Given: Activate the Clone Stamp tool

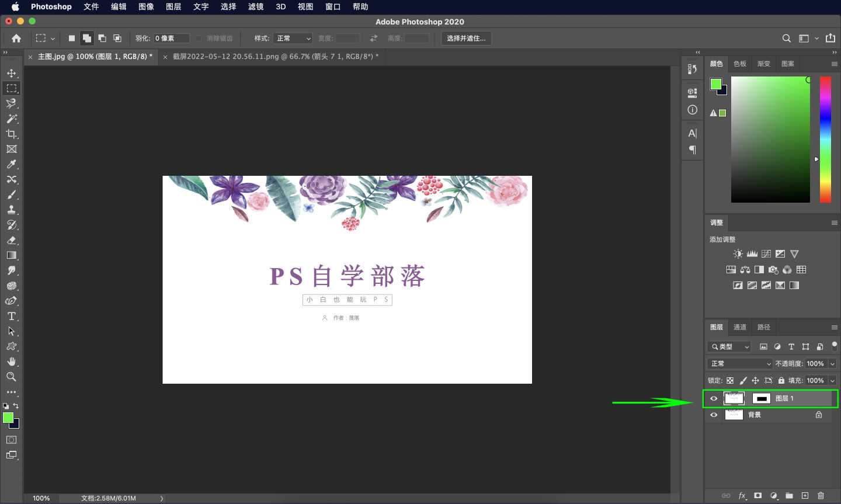Looking at the screenshot, I should coord(12,210).
